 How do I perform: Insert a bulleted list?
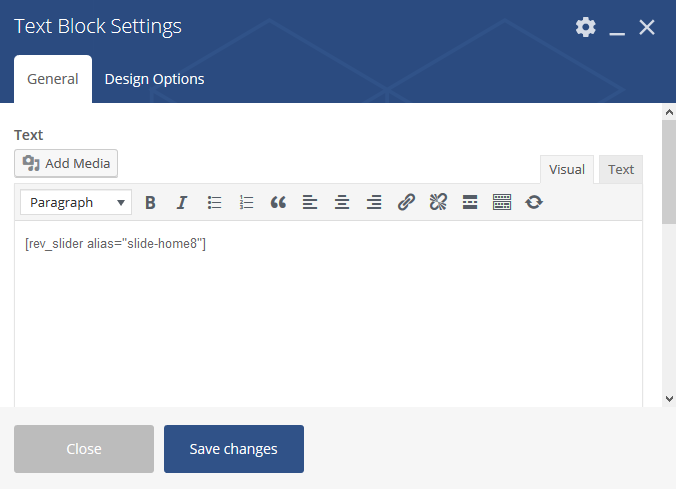coord(214,202)
